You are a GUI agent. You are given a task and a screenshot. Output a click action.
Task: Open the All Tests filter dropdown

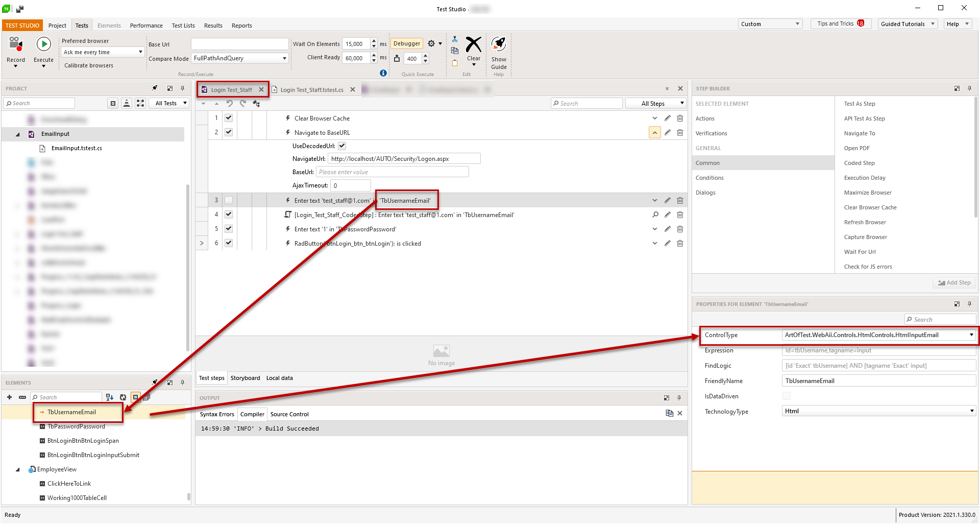pyautogui.click(x=168, y=103)
